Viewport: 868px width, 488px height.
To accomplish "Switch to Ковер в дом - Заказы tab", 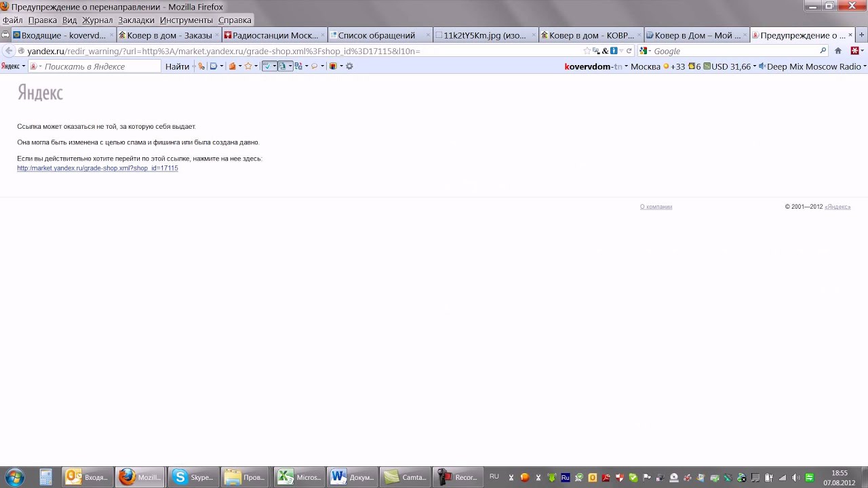I will (169, 35).
